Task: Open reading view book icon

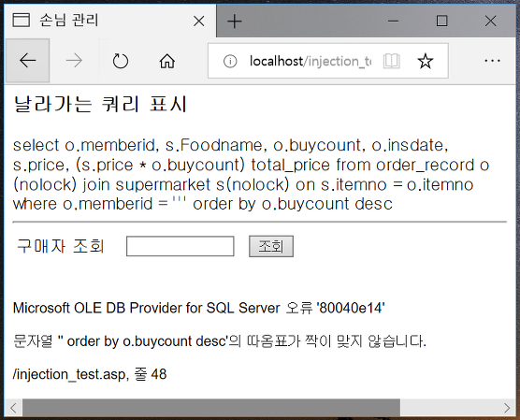Action: (x=391, y=61)
